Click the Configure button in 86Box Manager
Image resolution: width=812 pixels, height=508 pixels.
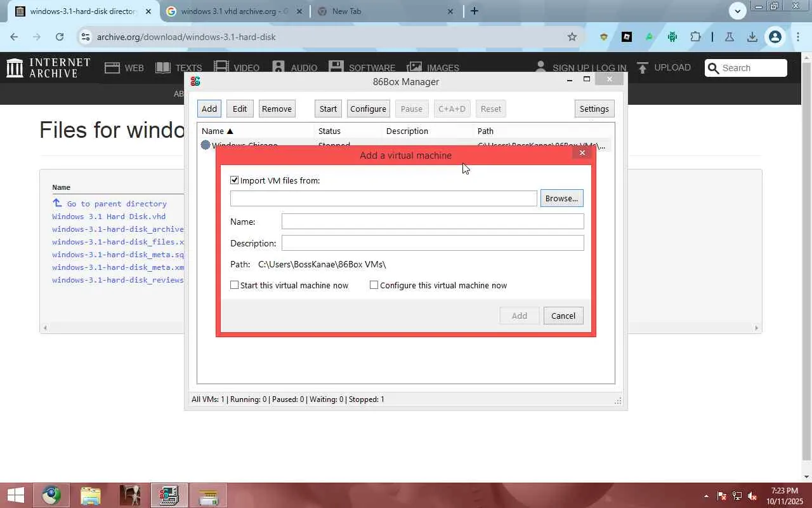click(x=368, y=109)
